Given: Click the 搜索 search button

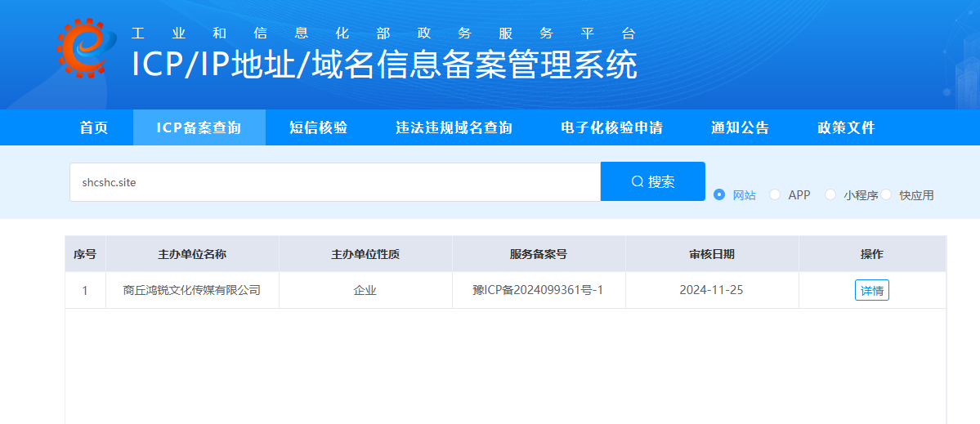Looking at the screenshot, I should (653, 181).
